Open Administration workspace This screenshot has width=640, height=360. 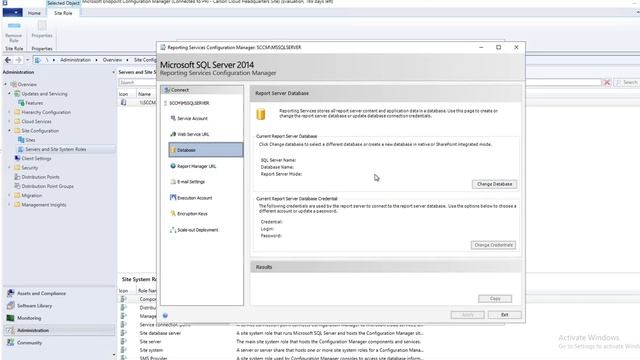pos(59,330)
